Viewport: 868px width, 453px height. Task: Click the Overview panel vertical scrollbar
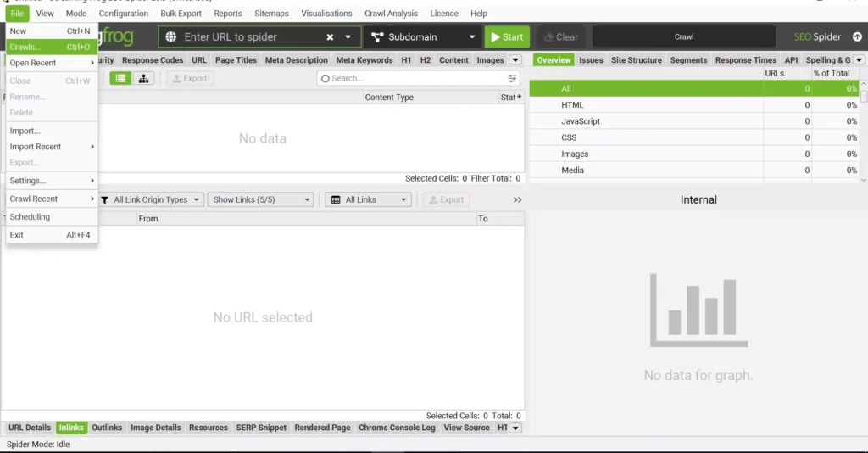pos(864,130)
